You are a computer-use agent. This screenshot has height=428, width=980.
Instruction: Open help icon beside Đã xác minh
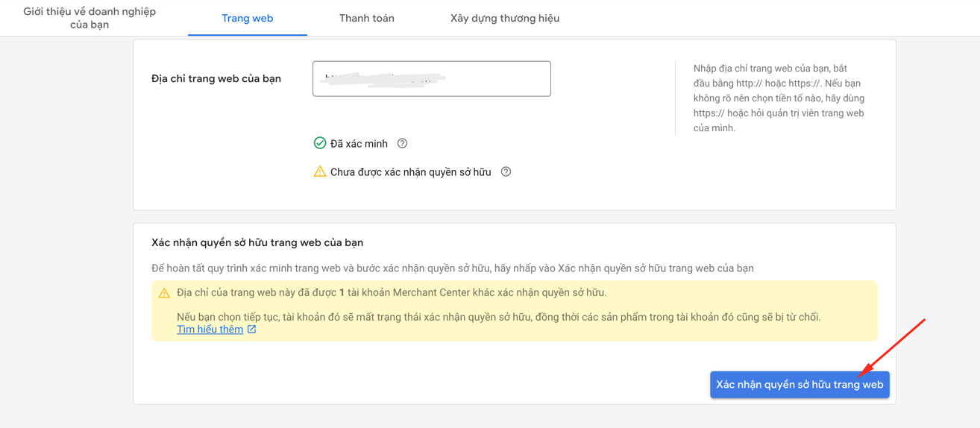coord(402,143)
